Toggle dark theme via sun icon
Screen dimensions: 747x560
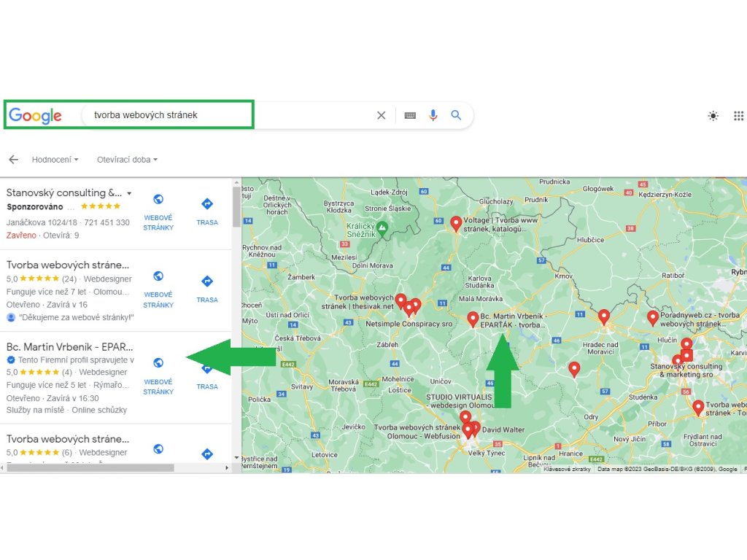pyautogui.click(x=713, y=116)
